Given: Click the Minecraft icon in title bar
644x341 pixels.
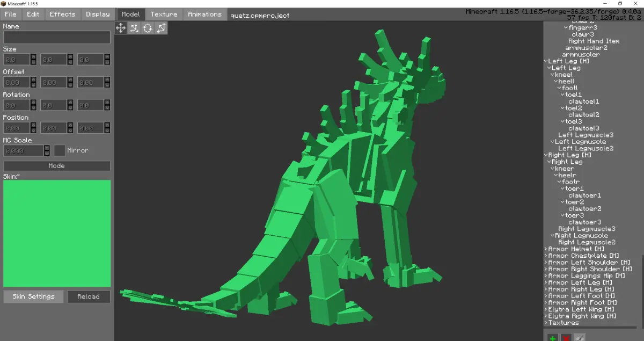Looking at the screenshot, I should [4, 3].
